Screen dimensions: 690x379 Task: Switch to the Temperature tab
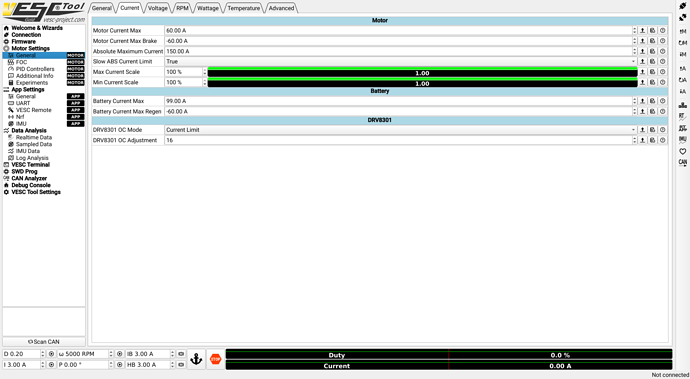pyautogui.click(x=243, y=8)
